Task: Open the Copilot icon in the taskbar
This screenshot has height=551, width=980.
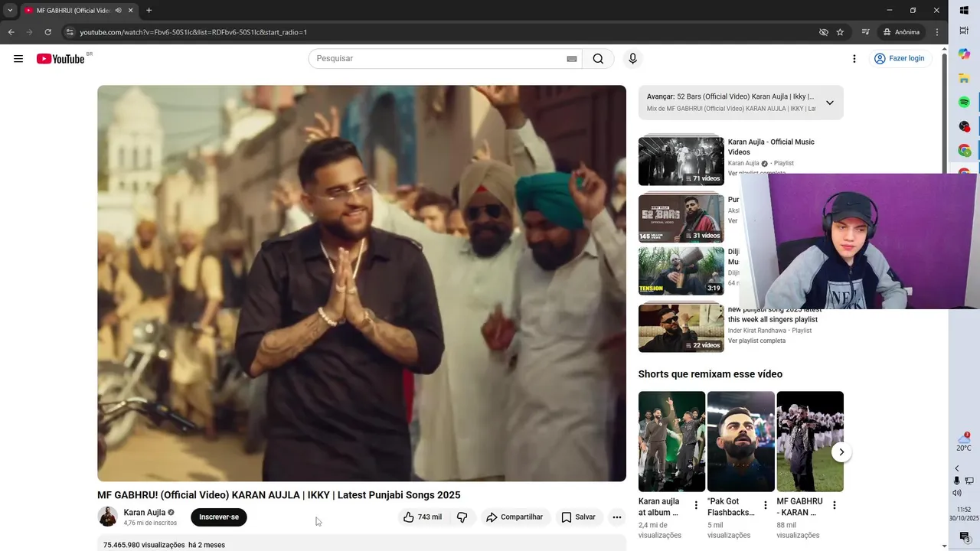Action: coord(964,54)
